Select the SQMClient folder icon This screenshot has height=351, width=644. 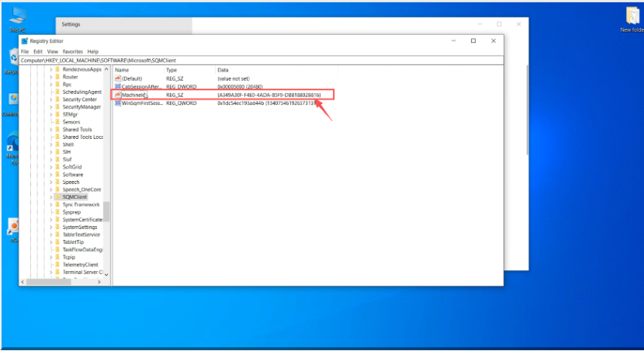point(57,197)
